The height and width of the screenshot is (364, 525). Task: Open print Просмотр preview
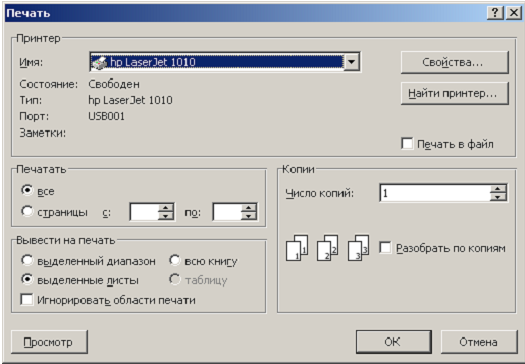[x=49, y=342]
